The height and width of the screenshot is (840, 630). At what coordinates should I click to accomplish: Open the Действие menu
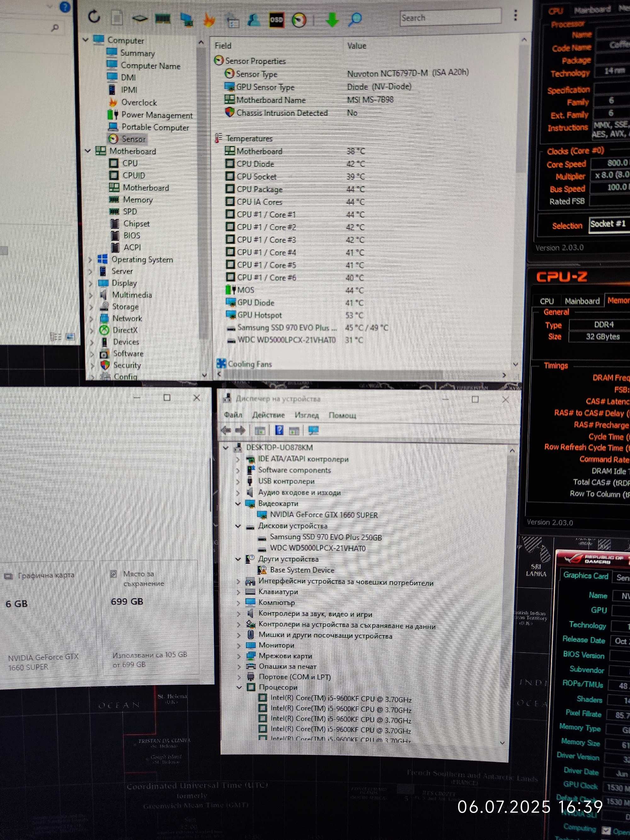pyautogui.click(x=268, y=415)
